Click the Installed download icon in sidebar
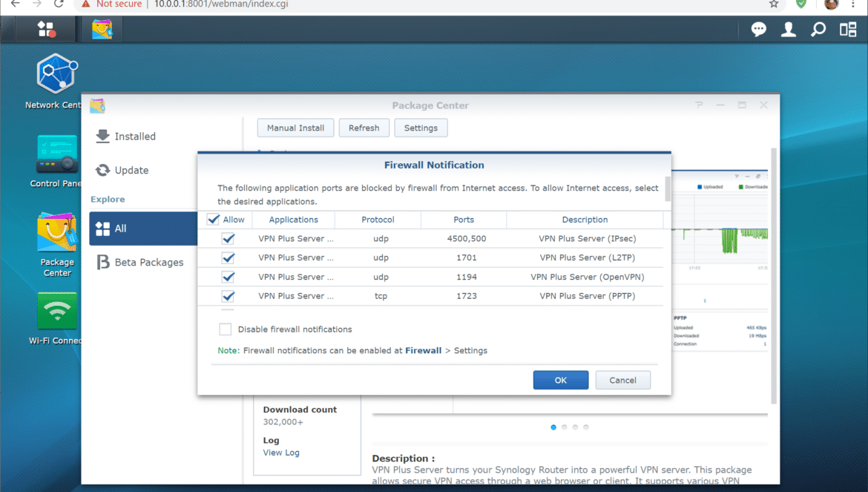Image resolution: width=868 pixels, height=492 pixels. pyautogui.click(x=102, y=136)
